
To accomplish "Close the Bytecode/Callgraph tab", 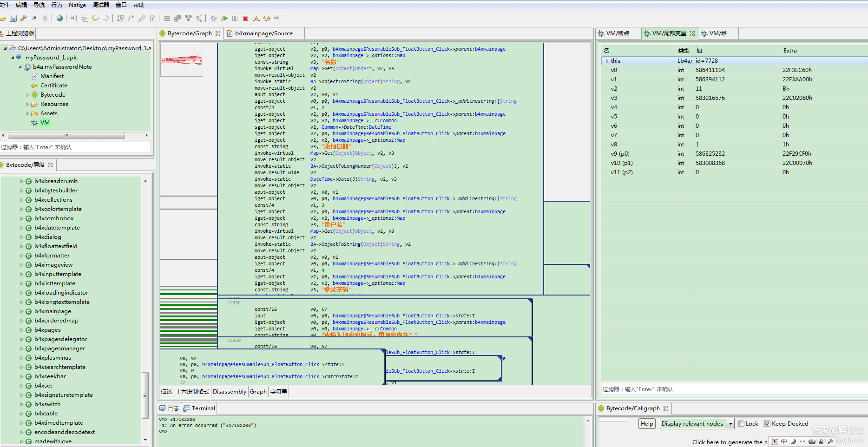I will coord(666,408).
